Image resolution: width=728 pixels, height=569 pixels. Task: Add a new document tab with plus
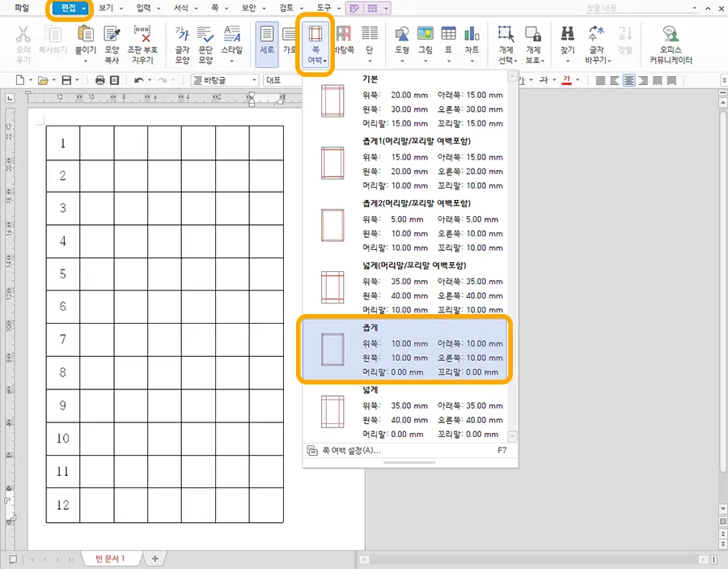tap(155, 558)
